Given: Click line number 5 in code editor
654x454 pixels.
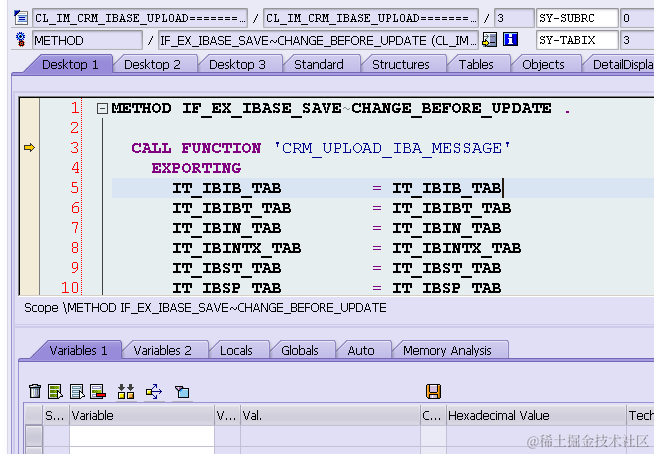Looking at the screenshot, I should (x=75, y=188).
